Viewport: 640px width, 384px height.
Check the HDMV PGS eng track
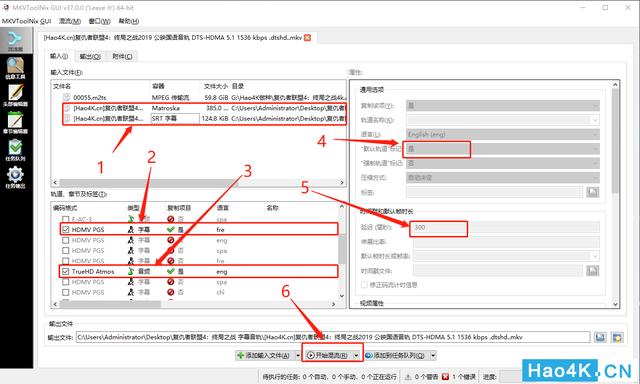[65, 240]
